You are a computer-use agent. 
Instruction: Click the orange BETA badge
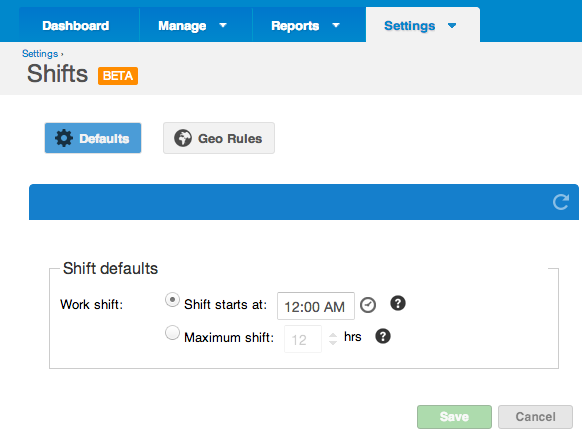118,76
